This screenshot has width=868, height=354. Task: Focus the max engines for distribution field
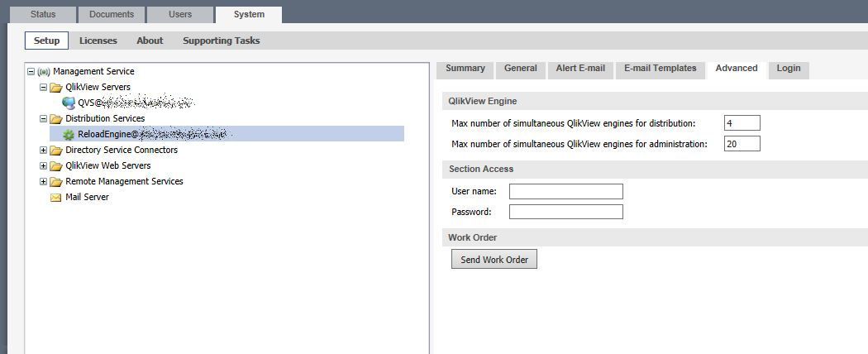tap(742, 123)
